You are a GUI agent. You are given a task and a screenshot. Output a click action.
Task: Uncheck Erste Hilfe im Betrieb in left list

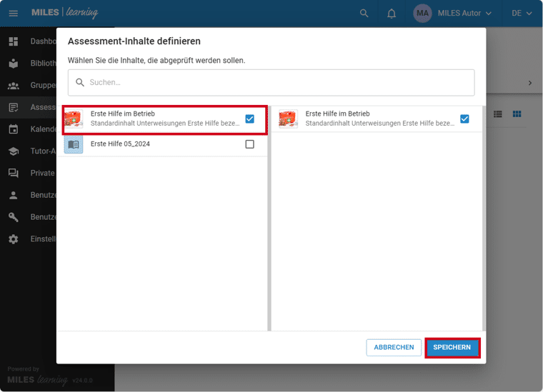pos(249,119)
